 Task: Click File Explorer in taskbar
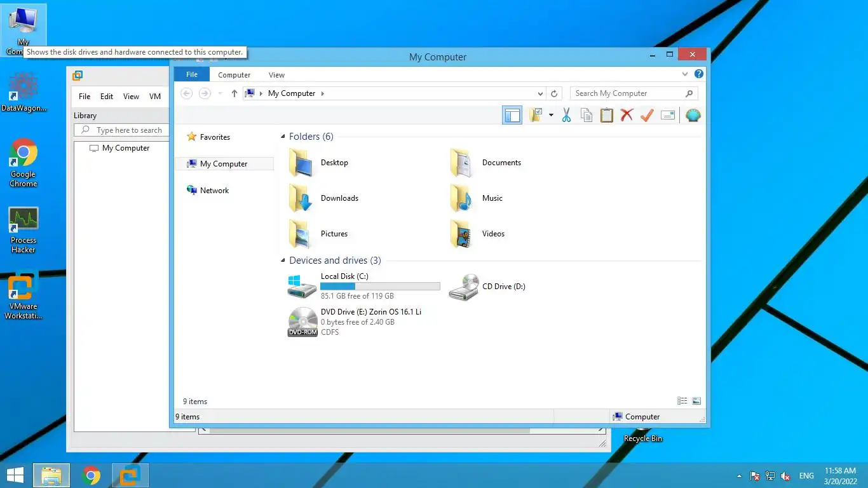click(x=51, y=475)
